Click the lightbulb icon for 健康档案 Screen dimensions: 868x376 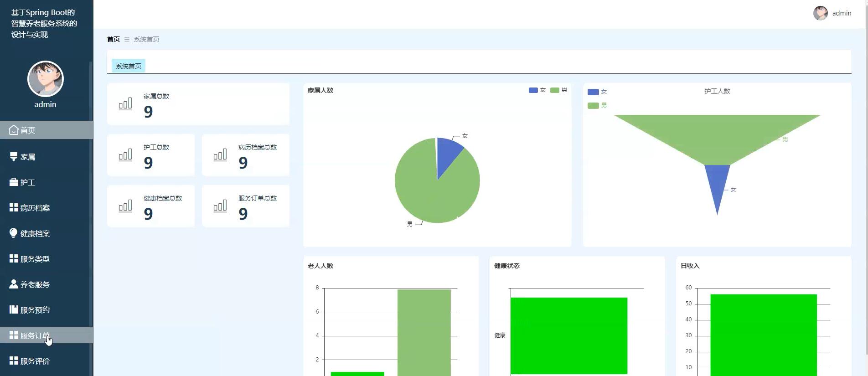(14, 233)
